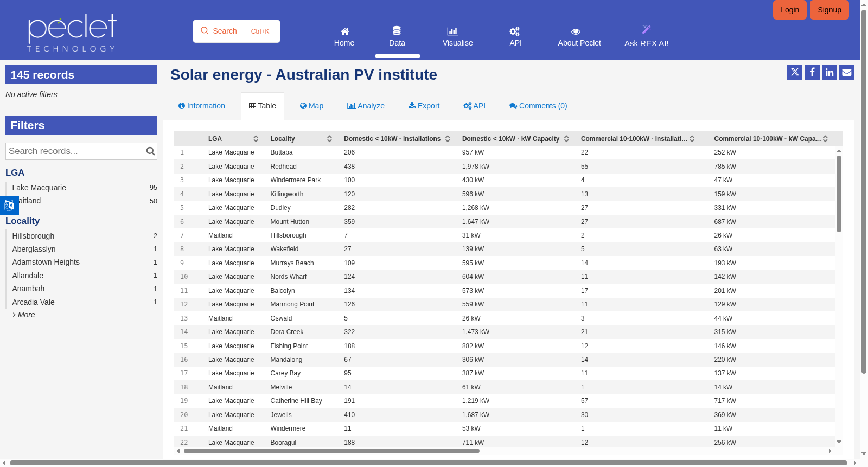Screen dimensions: 868x467
Task: Open About Peclet page
Action: click(x=579, y=37)
